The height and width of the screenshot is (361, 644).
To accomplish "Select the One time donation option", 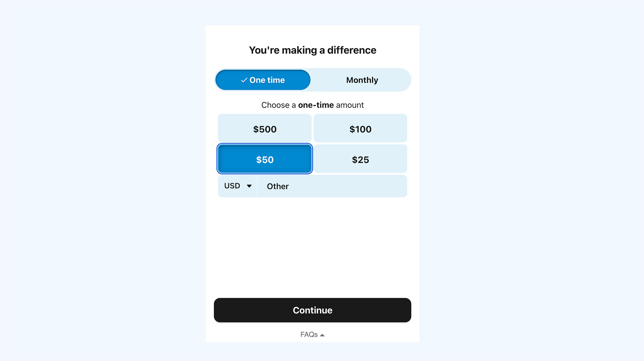I will tap(263, 80).
